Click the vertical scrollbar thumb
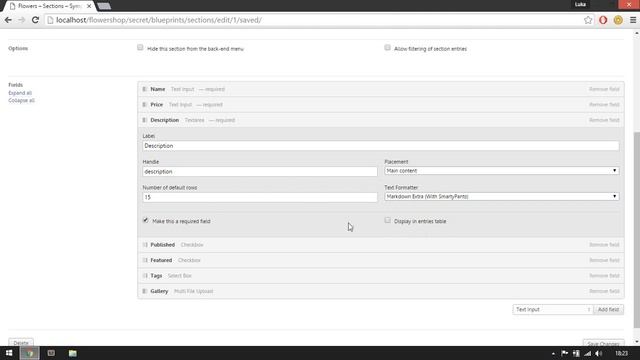The image size is (640, 360). pos(636,229)
